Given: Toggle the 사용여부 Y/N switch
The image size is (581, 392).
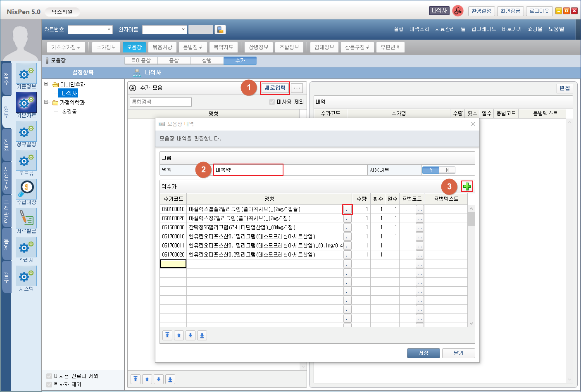Looking at the screenshot, I should pos(438,170).
